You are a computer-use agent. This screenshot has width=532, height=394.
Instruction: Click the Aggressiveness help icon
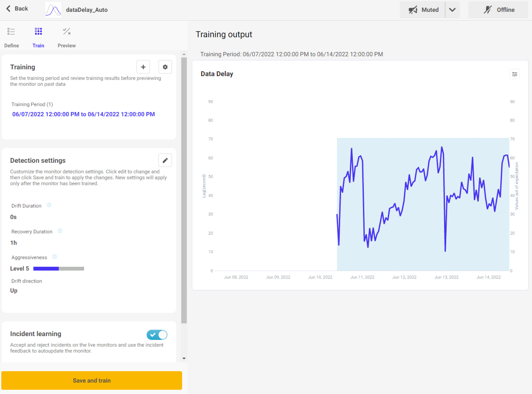55,257
